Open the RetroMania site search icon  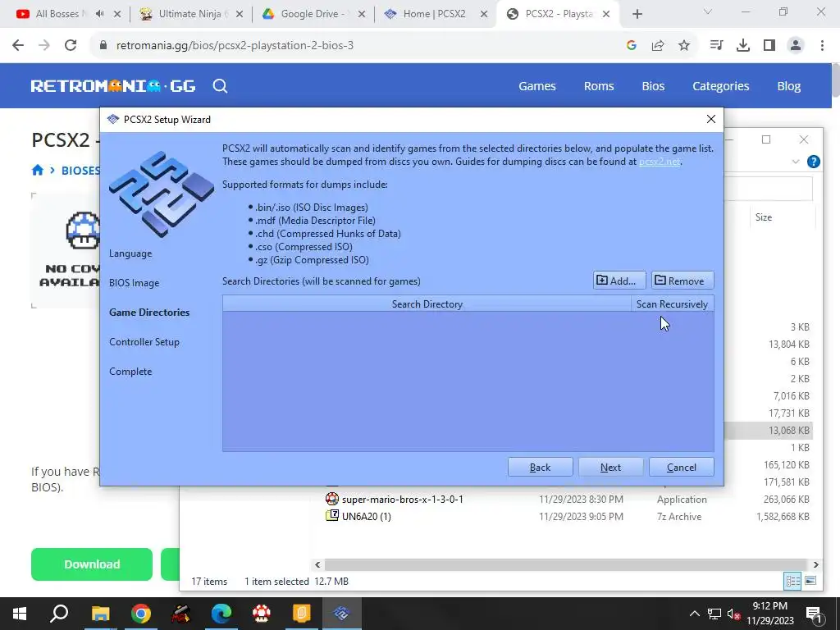pyautogui.click(x=220, y=85)
